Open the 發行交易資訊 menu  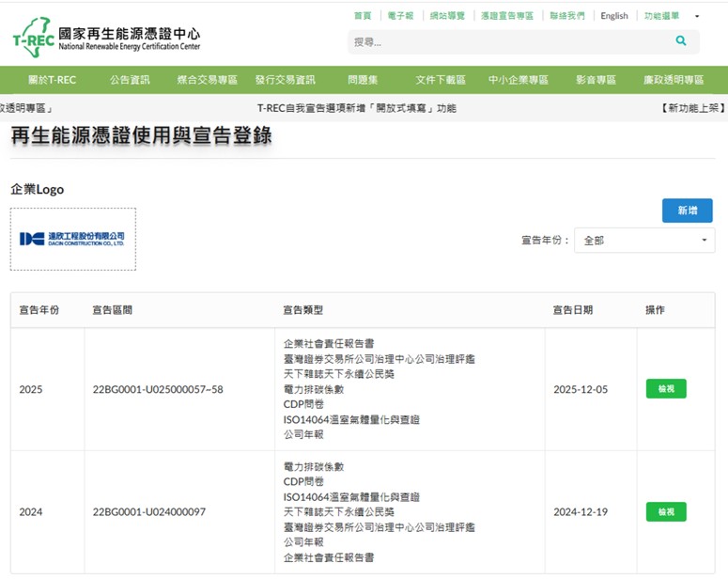click(x=286, y=80)
